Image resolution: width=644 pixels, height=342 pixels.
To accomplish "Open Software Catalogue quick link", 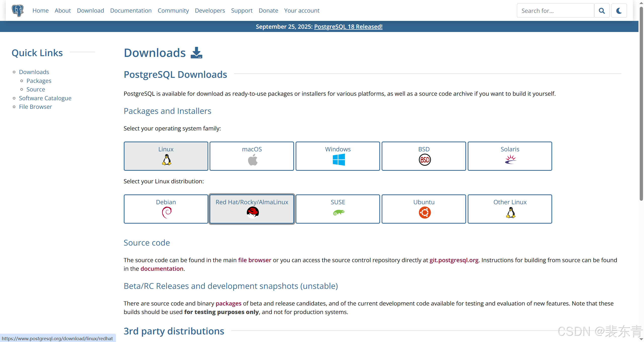I will (45, 98).
